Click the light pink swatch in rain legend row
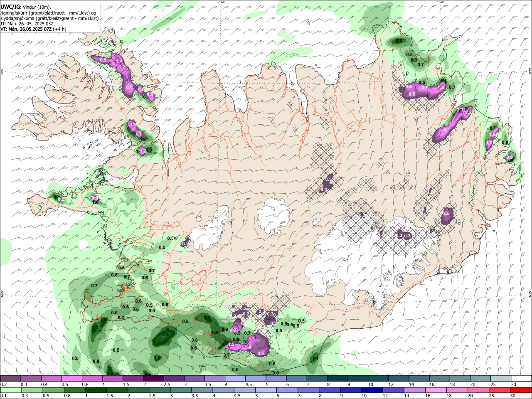The height and width of the screenshot is (399, 532). click(x=436, y=390)
